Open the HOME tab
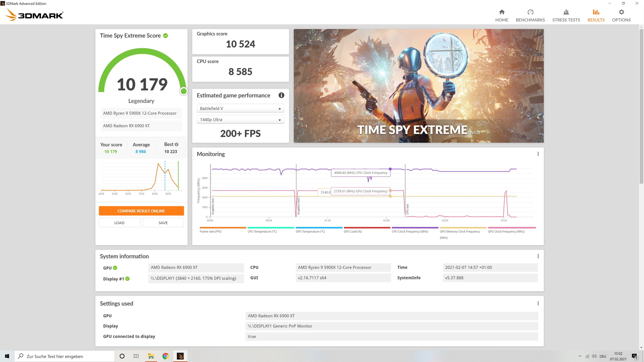This screenshot has width=644, height=362. click(501, 15)
